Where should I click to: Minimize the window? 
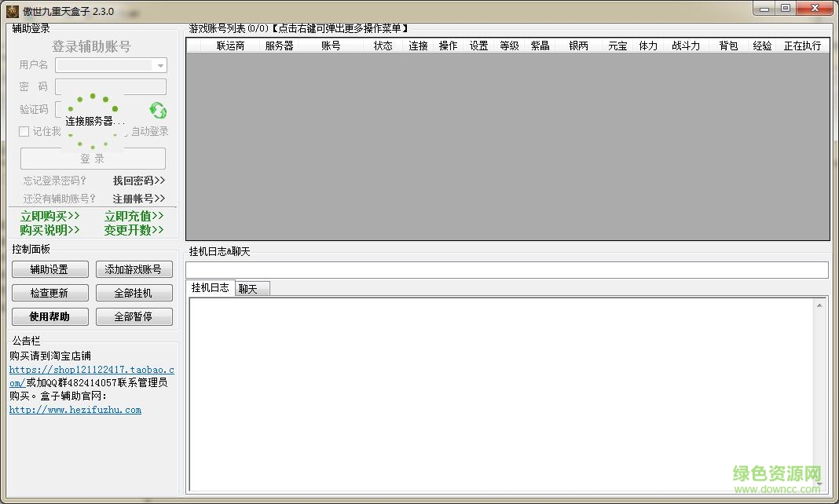tap(764, 8)
